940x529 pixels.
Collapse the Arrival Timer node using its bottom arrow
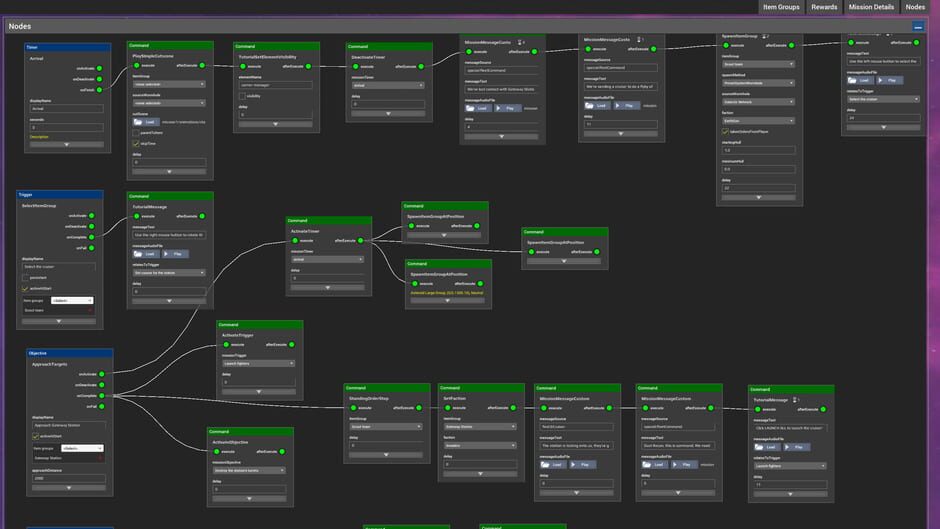(x=68, y=144)
